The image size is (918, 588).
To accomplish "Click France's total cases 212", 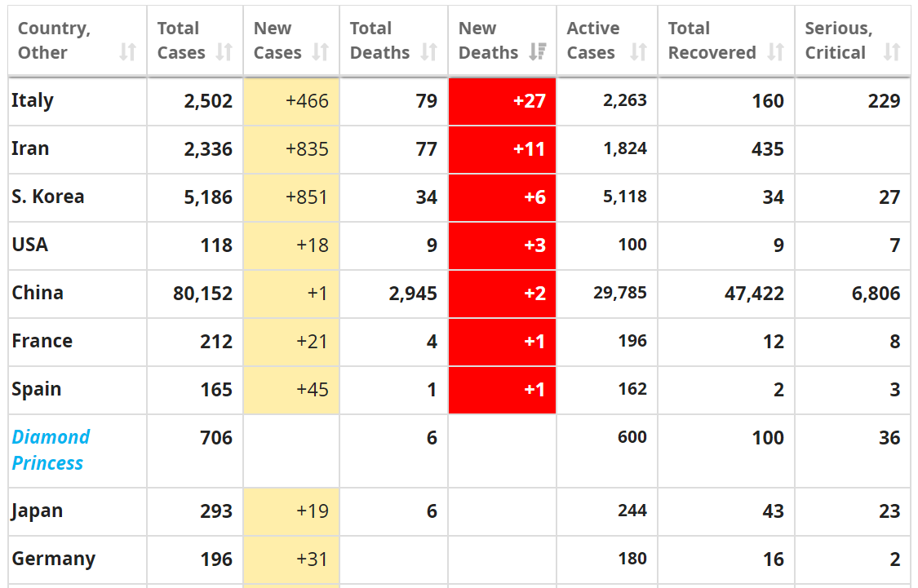I will (x=216, y=341).
